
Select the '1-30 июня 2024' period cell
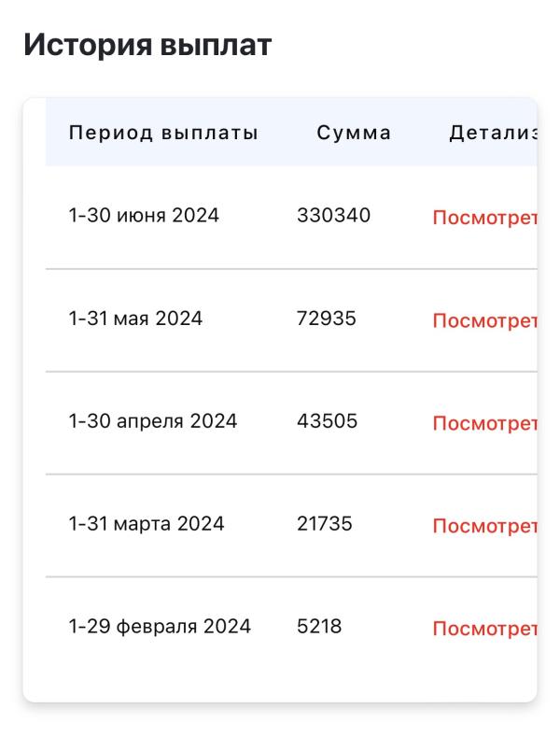[x=144, y=215]
